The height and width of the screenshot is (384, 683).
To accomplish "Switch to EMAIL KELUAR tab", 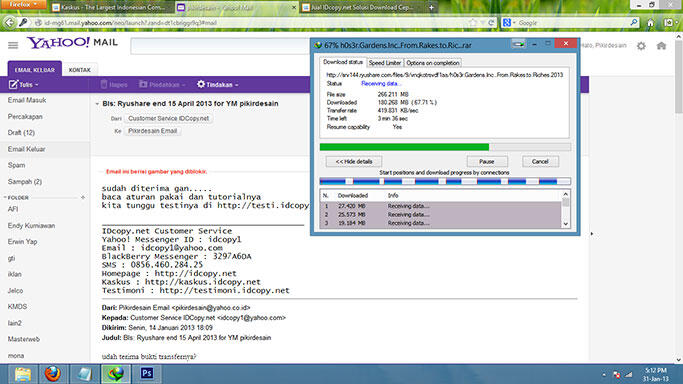I will (35, 70).
